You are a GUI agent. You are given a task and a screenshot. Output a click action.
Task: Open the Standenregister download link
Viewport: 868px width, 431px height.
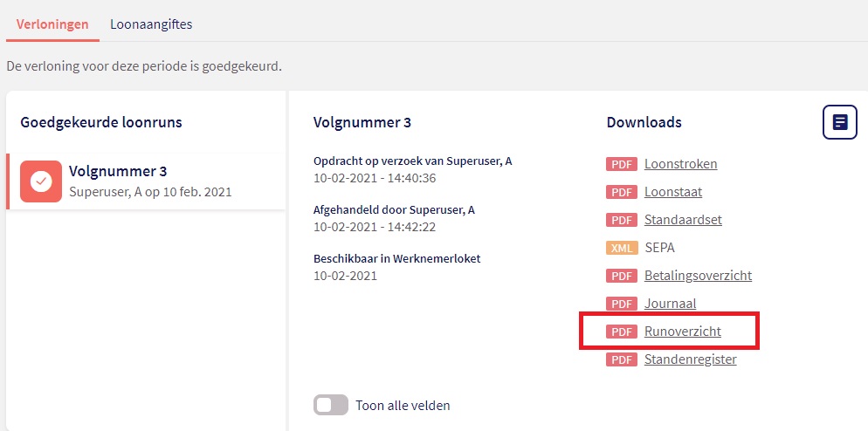click(x=690, y=359)
